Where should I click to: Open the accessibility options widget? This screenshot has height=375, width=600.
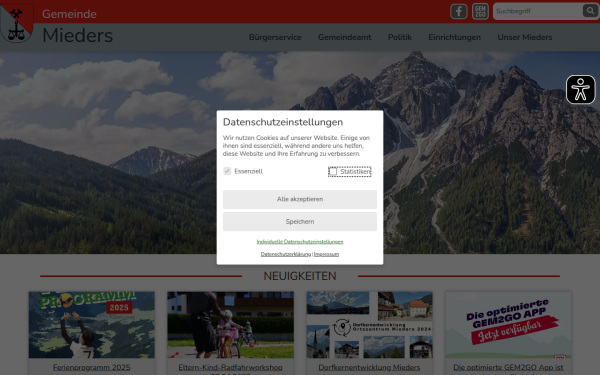(580, 90)
